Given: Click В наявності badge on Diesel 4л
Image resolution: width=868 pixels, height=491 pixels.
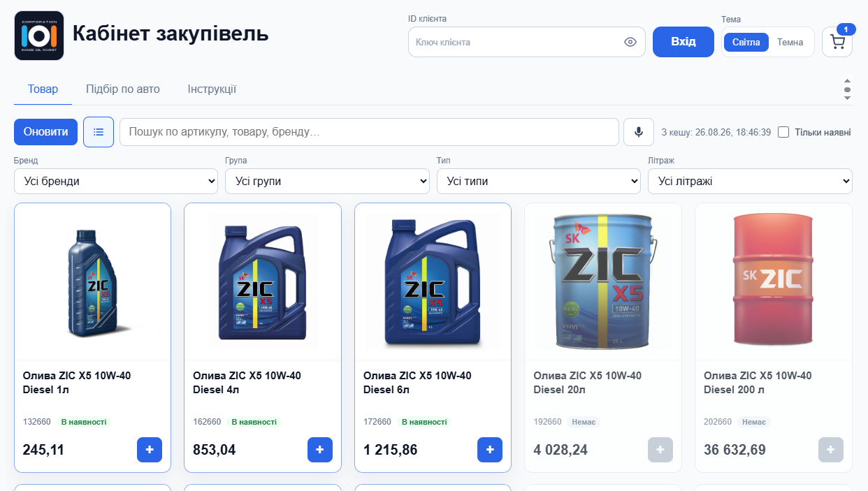Looking at the screenshot, I should click(254, 422).
